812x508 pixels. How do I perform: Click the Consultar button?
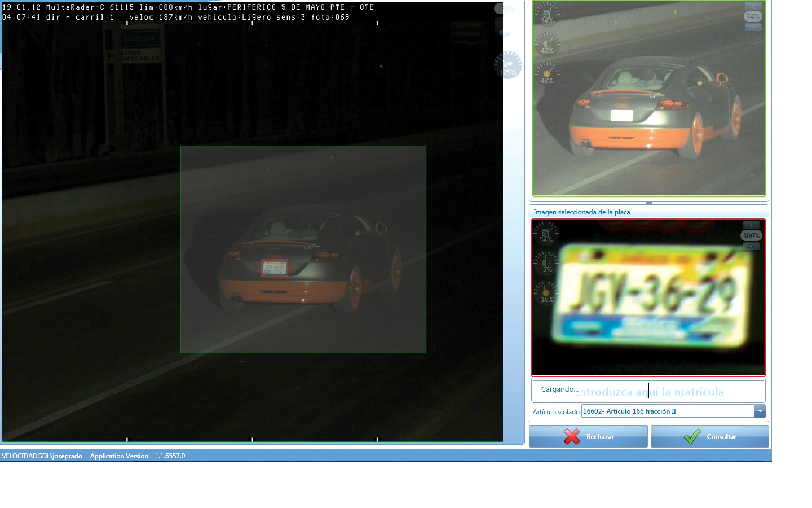(709, 436)
